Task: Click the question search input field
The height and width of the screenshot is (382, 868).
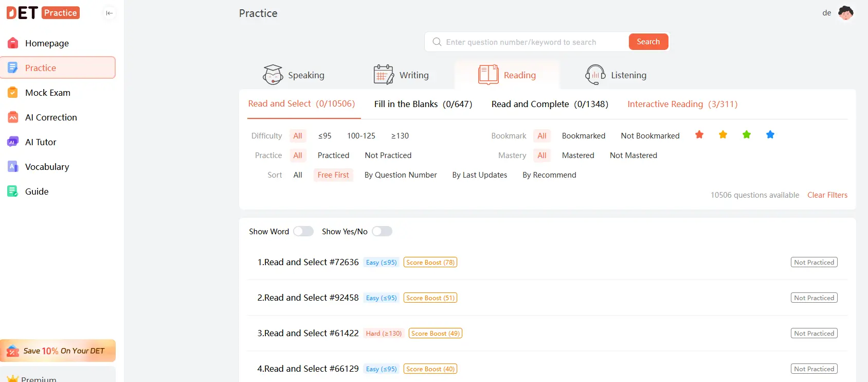Action: pyautogui.click(x=530, y=42)
